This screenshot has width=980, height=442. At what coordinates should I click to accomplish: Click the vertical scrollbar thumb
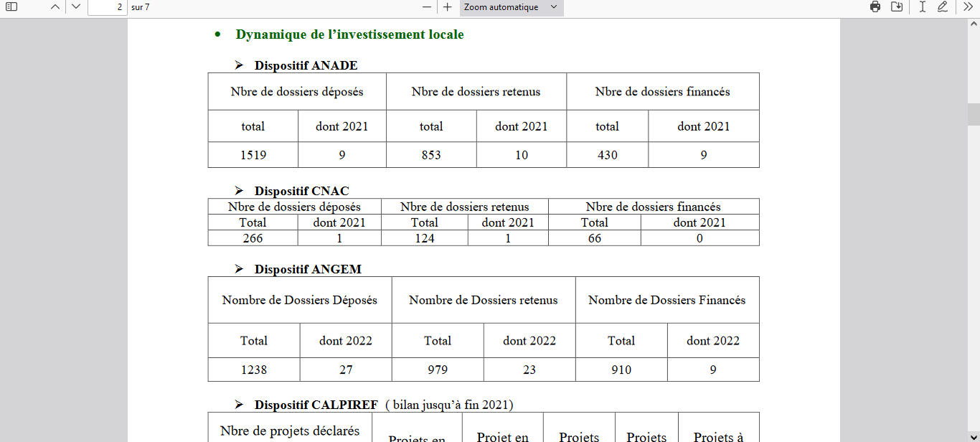point(974,114)
